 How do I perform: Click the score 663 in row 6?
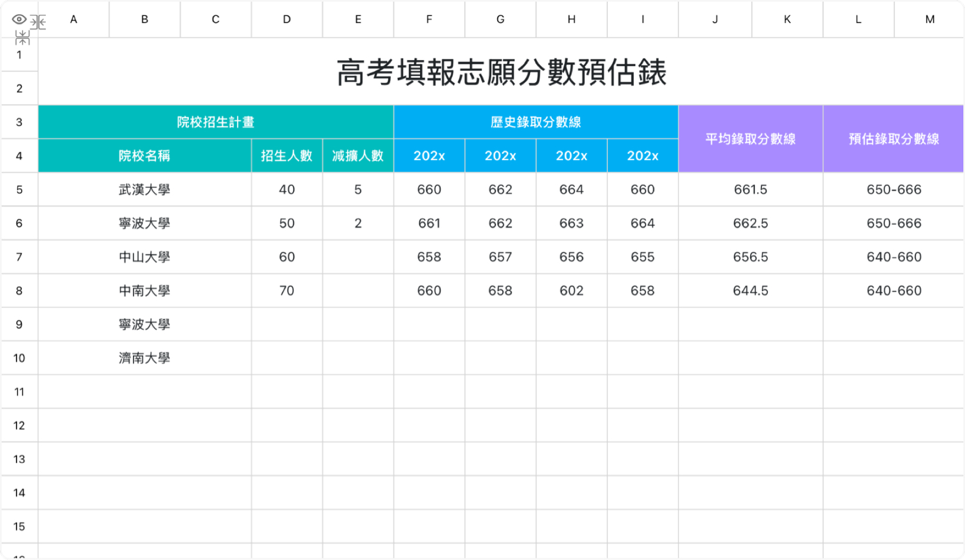[x=571, y=223]
